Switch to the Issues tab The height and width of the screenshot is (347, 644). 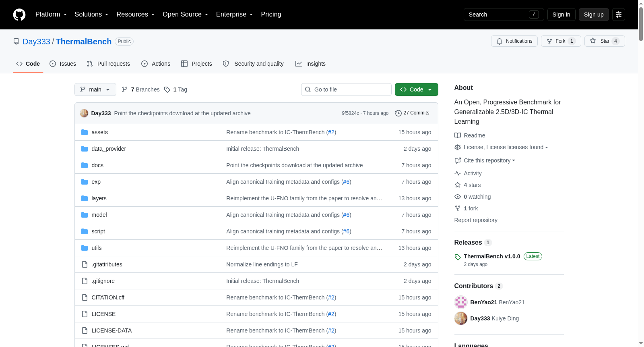pyautogui.click(x=63, y=64)
